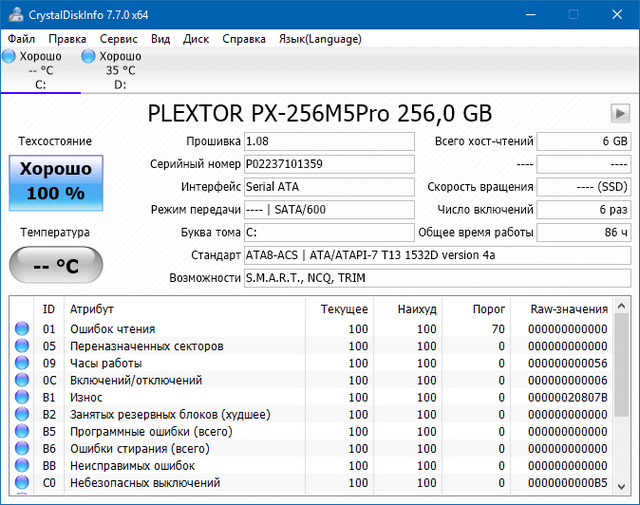This screenshot has height=505, width=640.
Task: Click status orb for Переназначенных секторов row
Action: [x=22, y=346]
